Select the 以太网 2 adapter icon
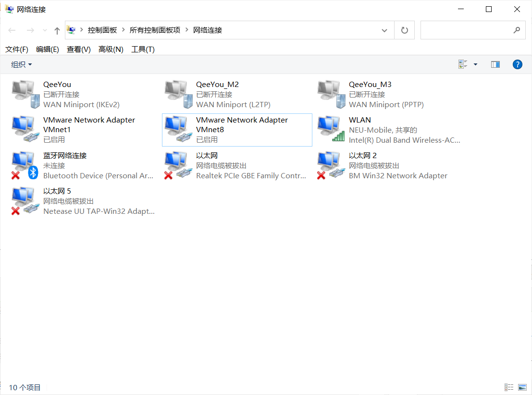This screenshot has width=532, height=395. [x=332, y=165]
